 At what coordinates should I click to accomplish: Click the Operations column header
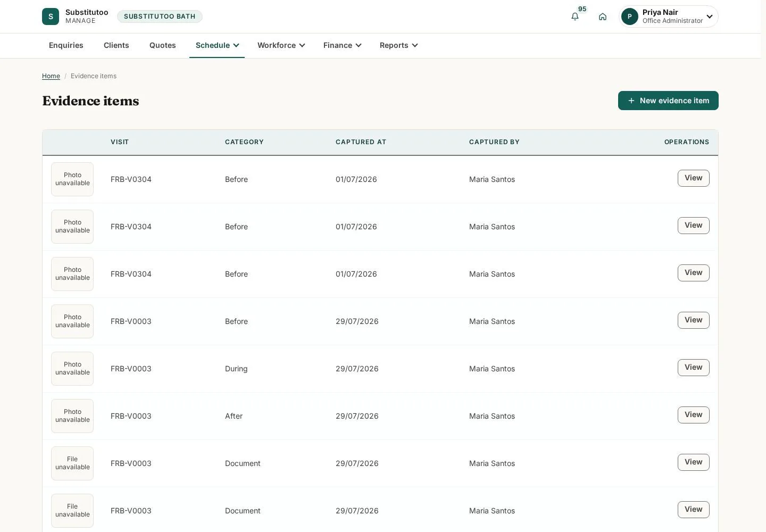point(687,142)
